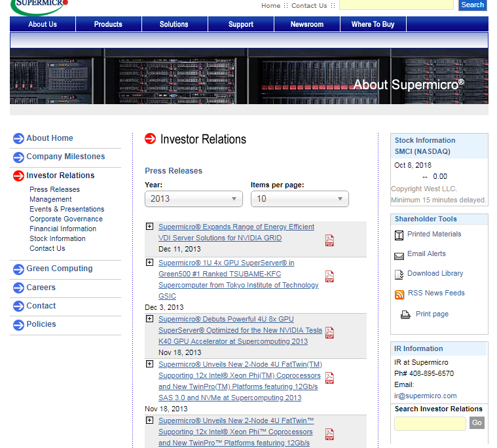Click the Search Investor Relations input field
The height and width of the screenshot is (448, 497).
click(x=430, y=424)
